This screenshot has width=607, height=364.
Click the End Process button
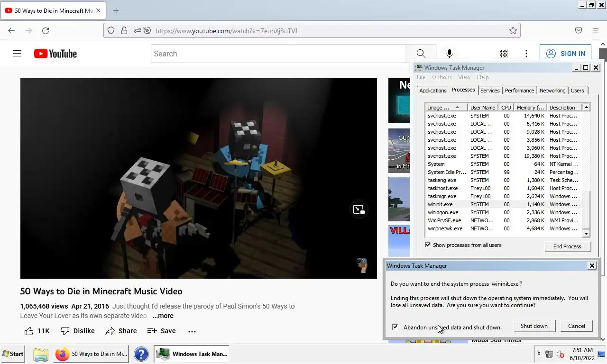[567, 246]
